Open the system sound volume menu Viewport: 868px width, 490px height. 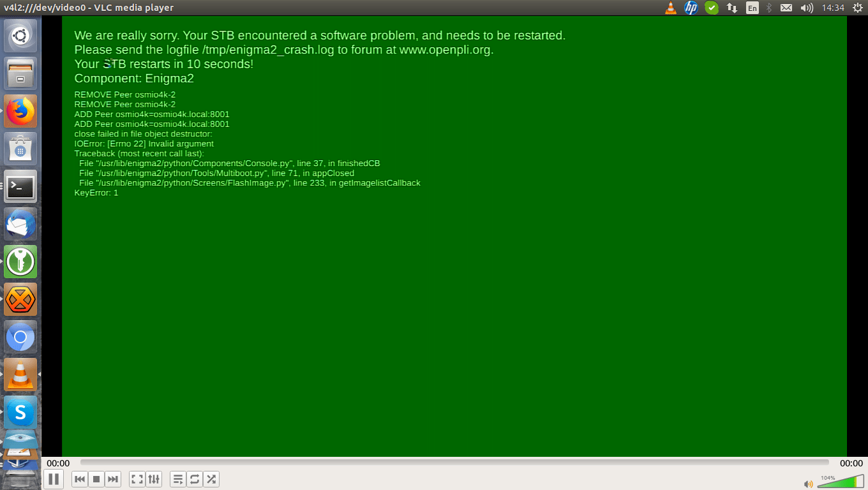[x=807, y=8]
